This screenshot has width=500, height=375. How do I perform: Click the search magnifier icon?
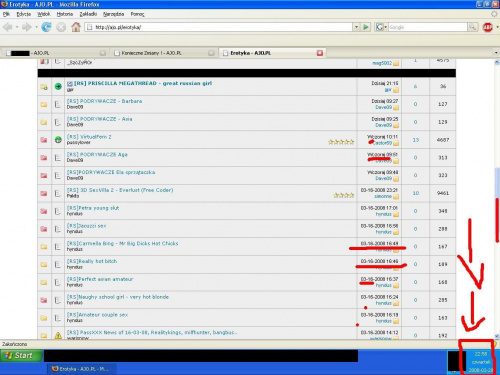[x=472, y=27]
